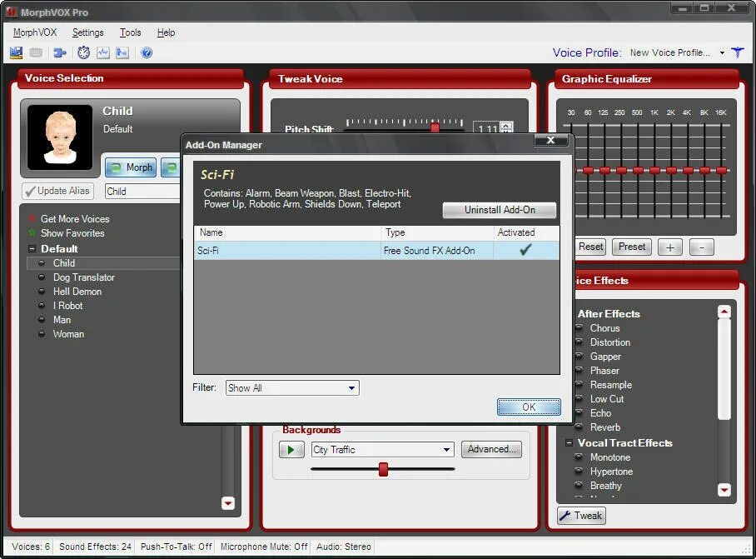Click the waveform icon in the toolbar

pyautogui.click(x=103, y=52)
